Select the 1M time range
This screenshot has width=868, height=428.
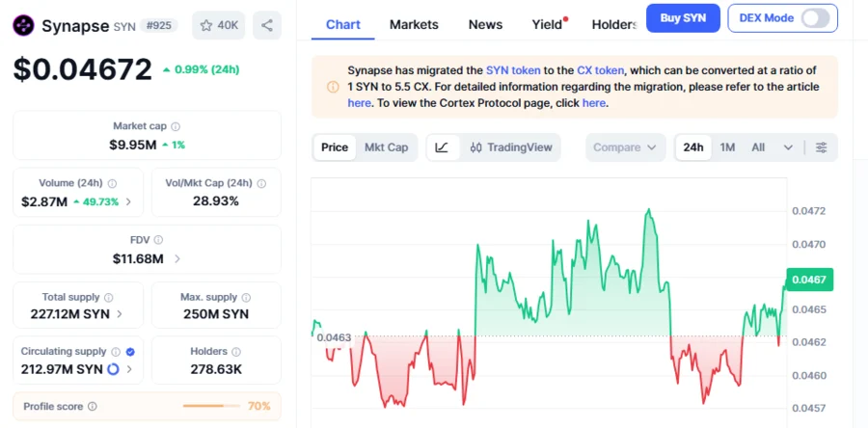tap(727, 147)
